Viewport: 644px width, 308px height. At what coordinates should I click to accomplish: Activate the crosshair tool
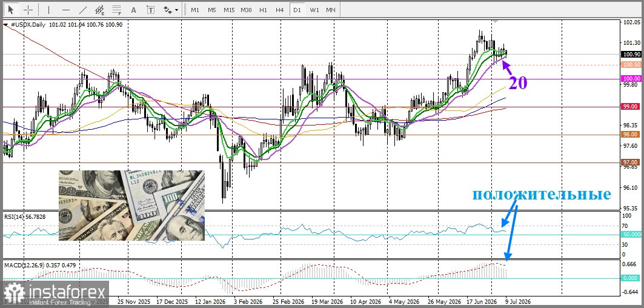[28, 10]
